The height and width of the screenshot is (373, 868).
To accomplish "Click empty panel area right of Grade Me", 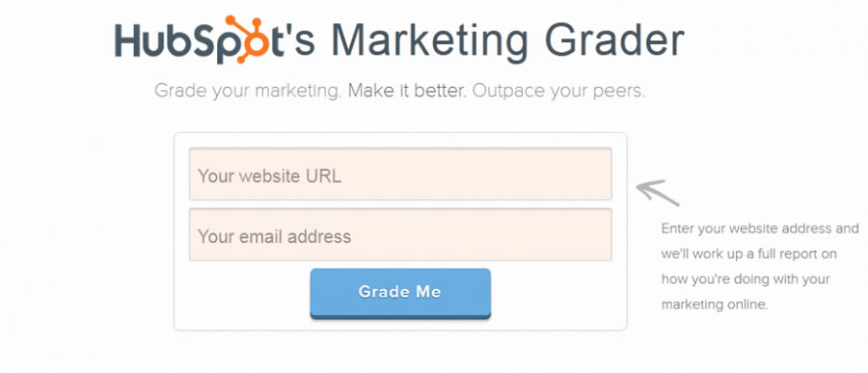I will coord(558,295).
